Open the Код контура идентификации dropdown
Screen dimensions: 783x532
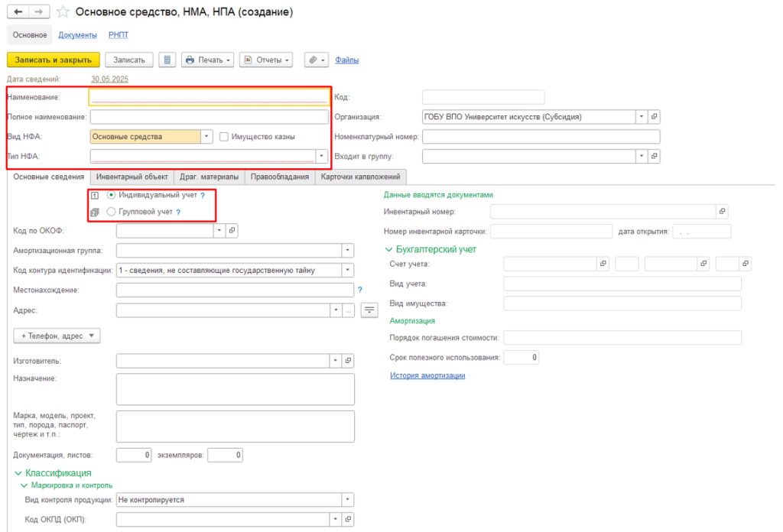coord(348,270)
